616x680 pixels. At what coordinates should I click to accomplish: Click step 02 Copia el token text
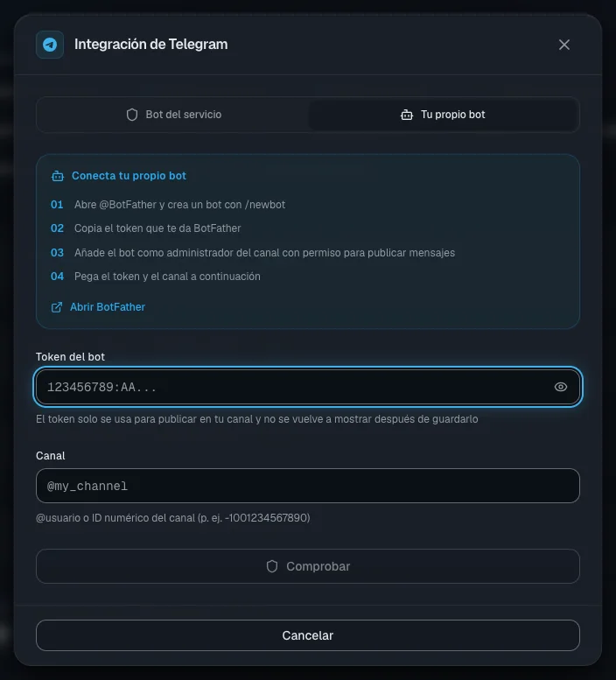pyautogui.click(x=157, y=228)
